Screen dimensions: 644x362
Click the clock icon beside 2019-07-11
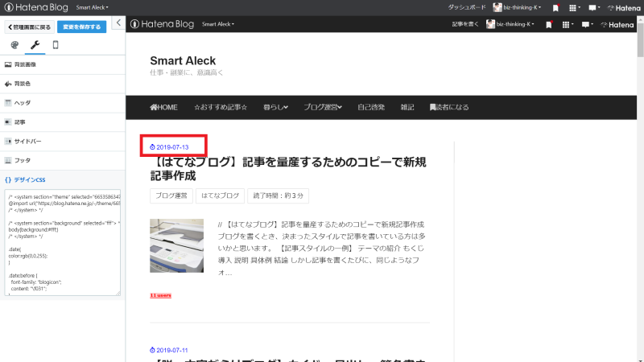coord(152,350)
